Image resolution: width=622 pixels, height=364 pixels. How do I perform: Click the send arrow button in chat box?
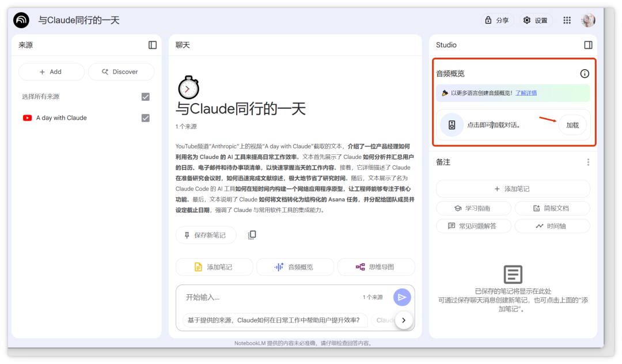click(x=402, y=297)
